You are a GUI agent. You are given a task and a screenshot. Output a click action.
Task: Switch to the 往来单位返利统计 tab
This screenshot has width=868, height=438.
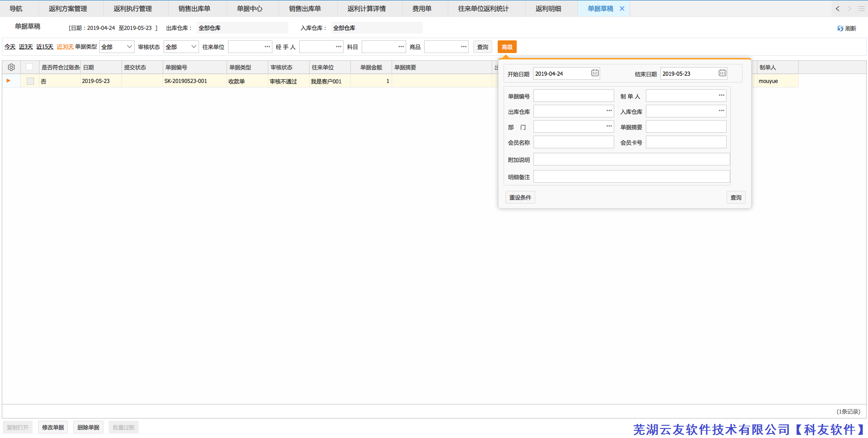484,9
